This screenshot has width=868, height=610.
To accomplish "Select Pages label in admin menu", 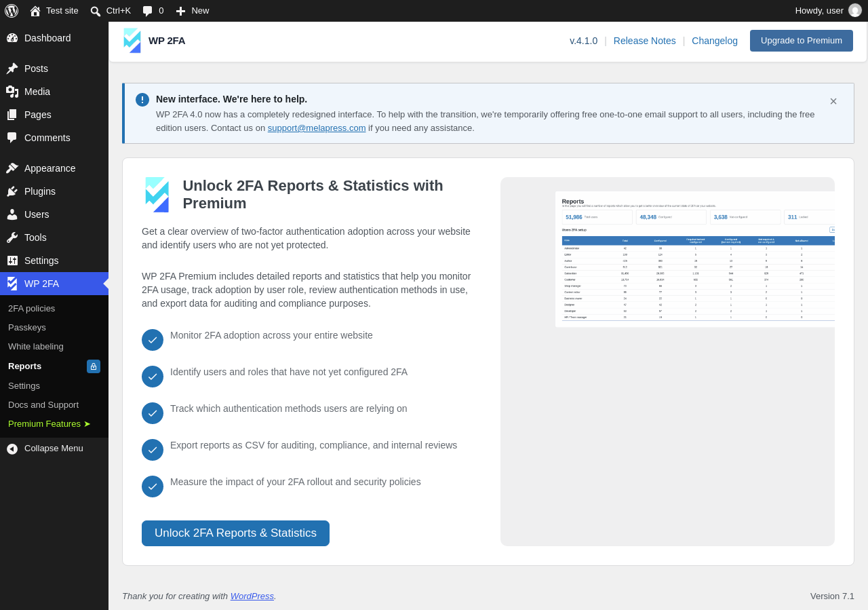I will point(38,115).
